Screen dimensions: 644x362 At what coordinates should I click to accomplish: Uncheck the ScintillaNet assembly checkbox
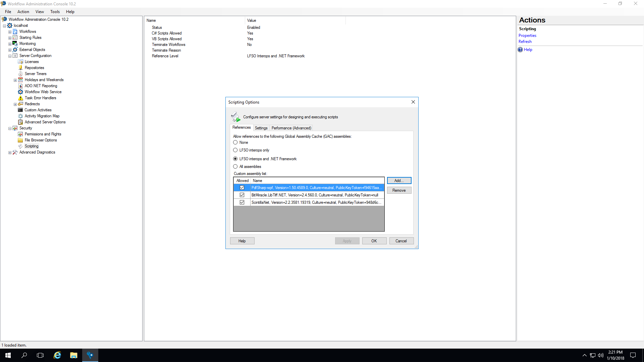(242, 202)
